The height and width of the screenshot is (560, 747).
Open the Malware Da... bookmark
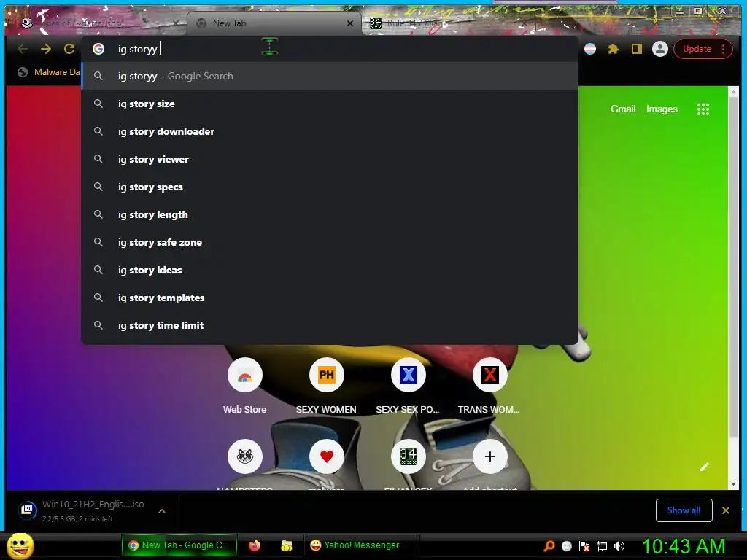tap(49, 72)
